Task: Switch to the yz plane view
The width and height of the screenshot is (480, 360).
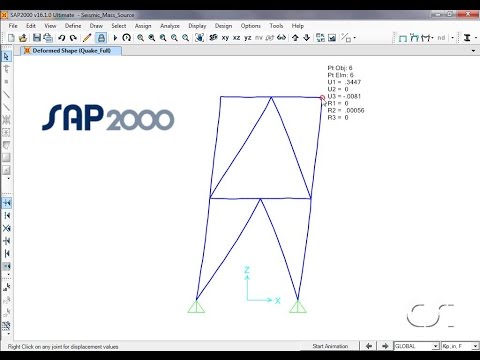Action: [x=247, y=38]
